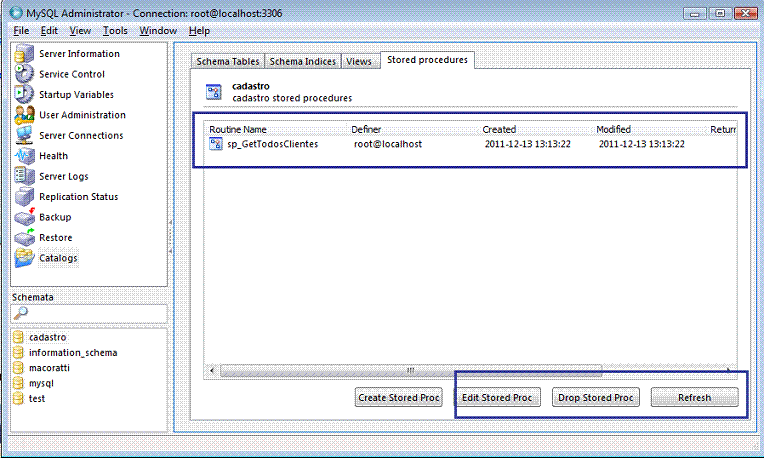Viewport: 764px width, 458px height.
Task: Open the Help menu
Action: coord(199,31)
